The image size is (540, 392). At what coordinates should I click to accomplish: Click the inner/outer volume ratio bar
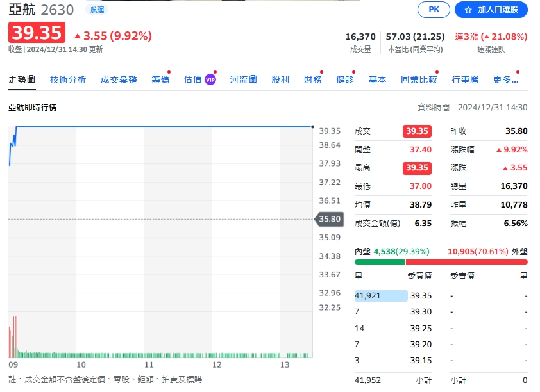tap(441, 261)
